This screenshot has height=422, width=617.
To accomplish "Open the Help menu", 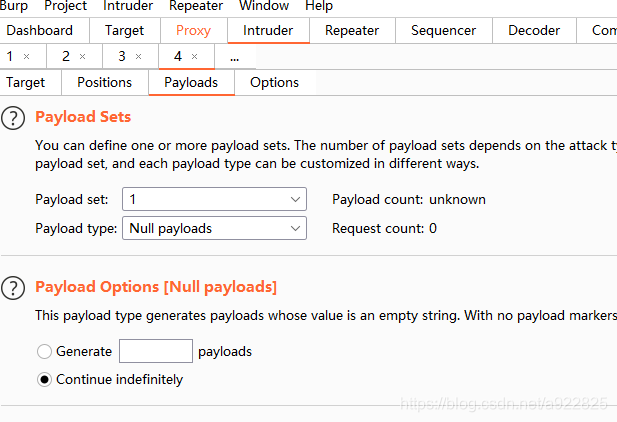I will 319,6.
